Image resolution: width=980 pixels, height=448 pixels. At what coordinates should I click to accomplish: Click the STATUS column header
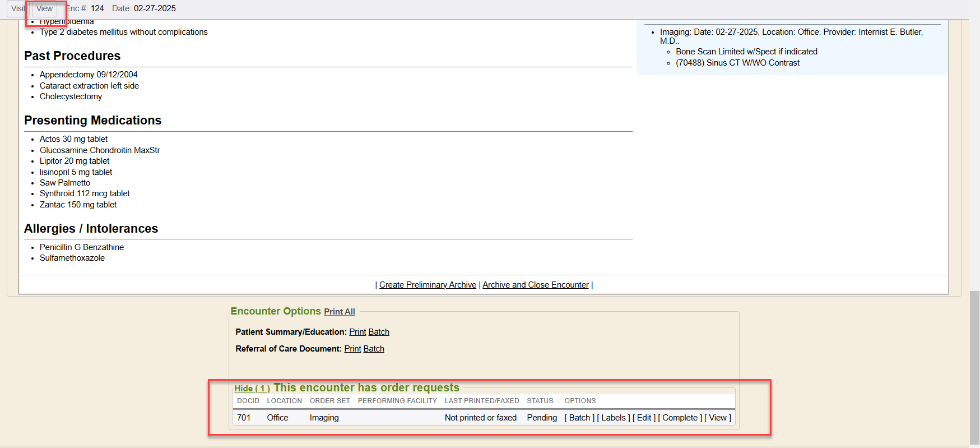(540, 401)
